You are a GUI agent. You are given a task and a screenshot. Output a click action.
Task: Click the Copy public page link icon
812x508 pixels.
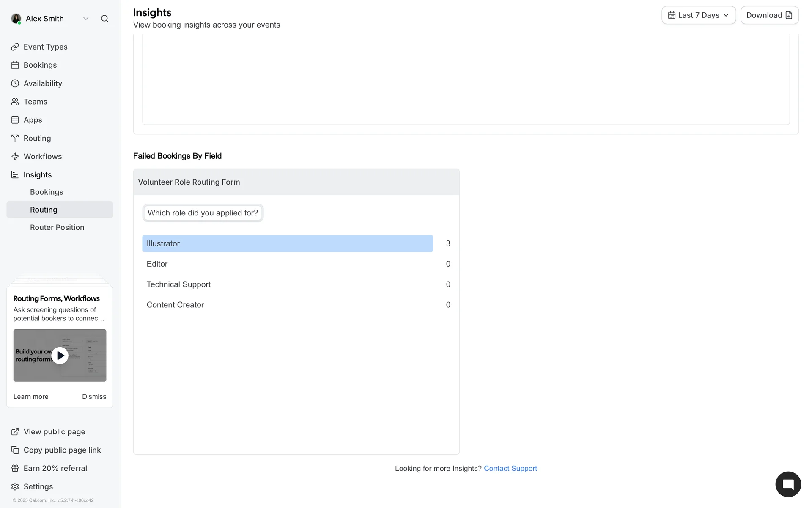pyautogui.click(x=15, y=450)
